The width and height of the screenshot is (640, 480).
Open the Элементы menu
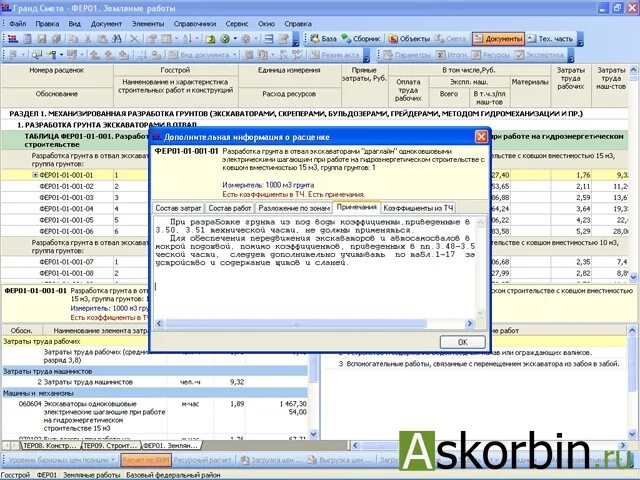coord(148,24)
